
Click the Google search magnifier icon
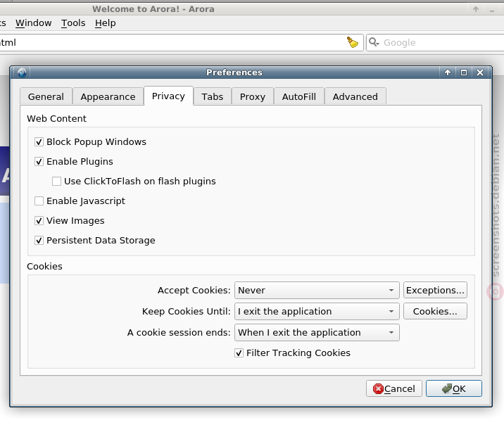pos(374,42)
